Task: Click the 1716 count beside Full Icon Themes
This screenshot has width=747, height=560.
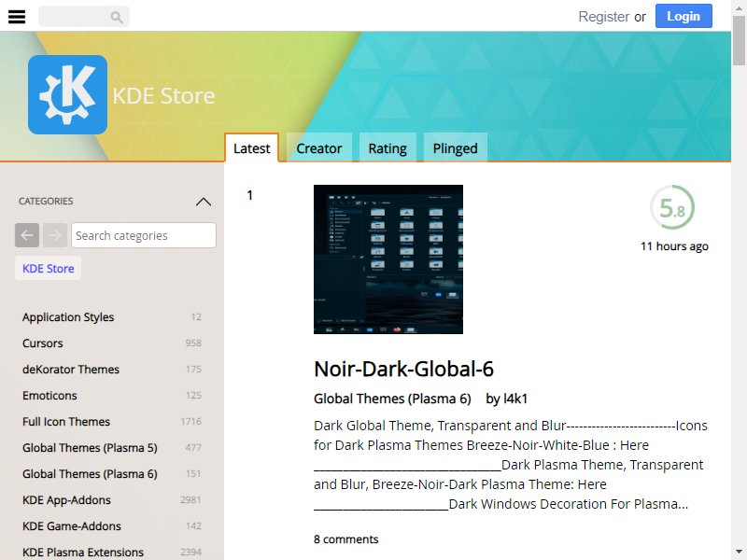Action: pyautogui.click(x=191, y=422)
